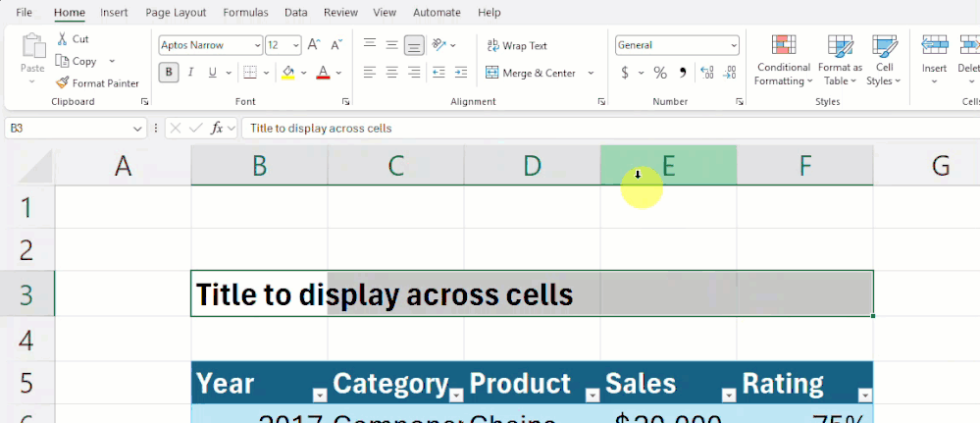The image size is (980, 423).
Task: Apply middle vertical alignment
Action: (391, 45)
